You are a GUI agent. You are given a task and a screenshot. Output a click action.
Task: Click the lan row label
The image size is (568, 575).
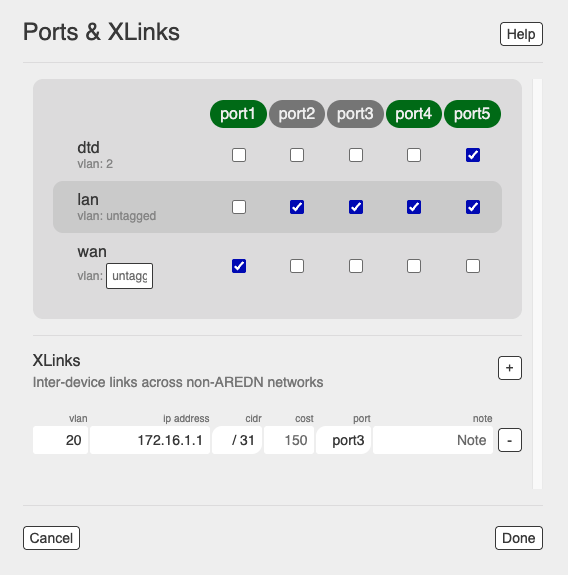[88, 199]
